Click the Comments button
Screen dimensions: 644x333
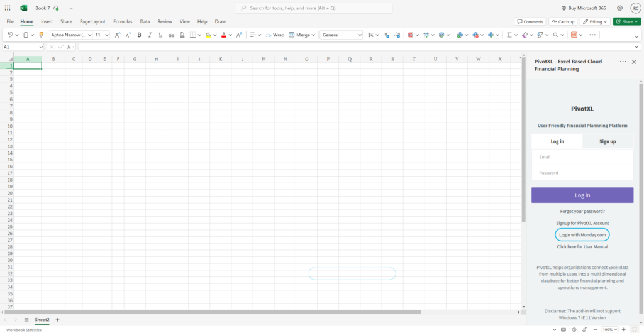click(530, 21)
